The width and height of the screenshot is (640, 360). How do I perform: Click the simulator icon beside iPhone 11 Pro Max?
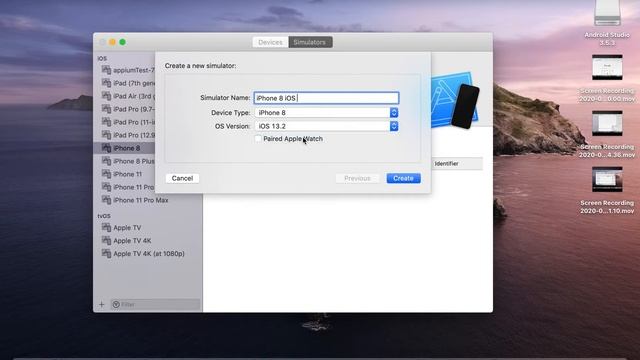106,200
